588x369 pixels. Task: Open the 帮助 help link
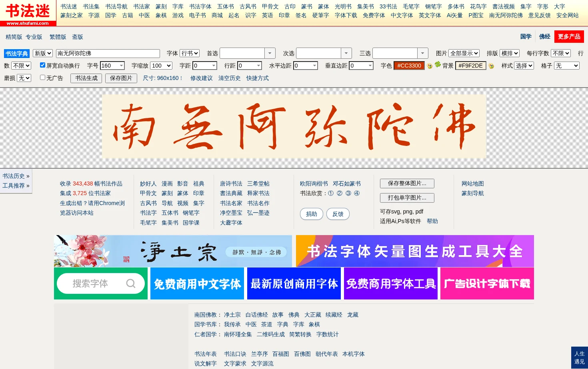(432, 221)
